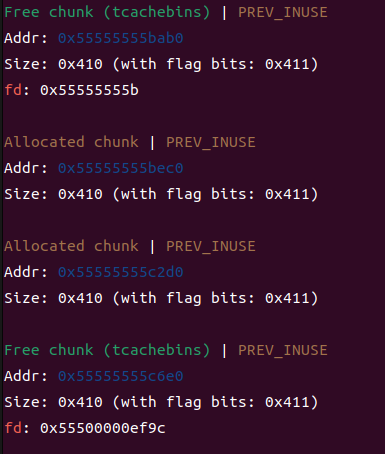Click the first 'Allocated chunk' heading
The width and height of the screenshot is (385, 454).
(71, 142)
